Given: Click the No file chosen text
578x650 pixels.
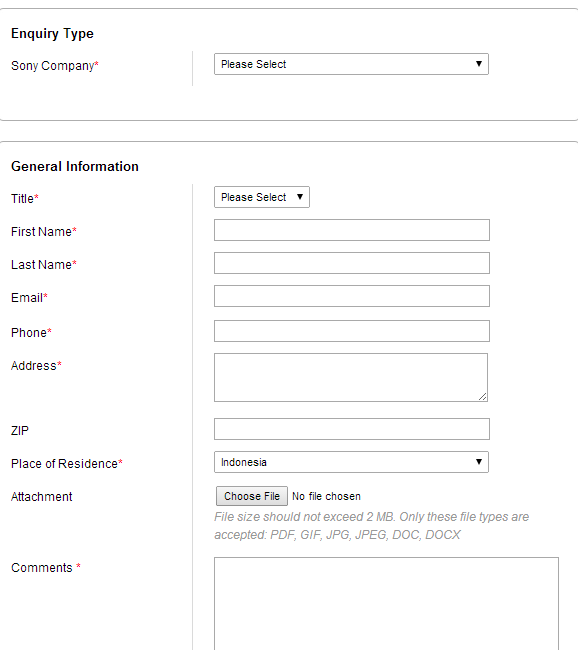Looking at the screenshot, I should click(326, 496).
